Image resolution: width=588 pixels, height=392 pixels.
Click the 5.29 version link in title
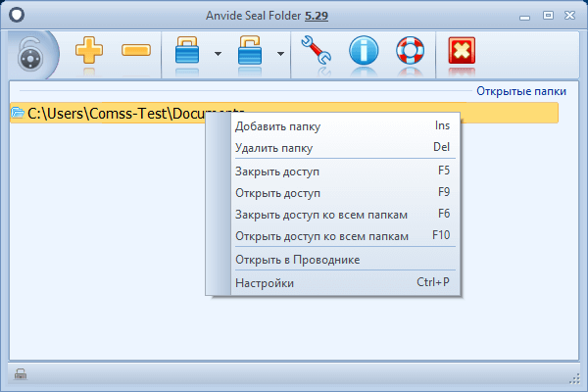click(317, 16)
